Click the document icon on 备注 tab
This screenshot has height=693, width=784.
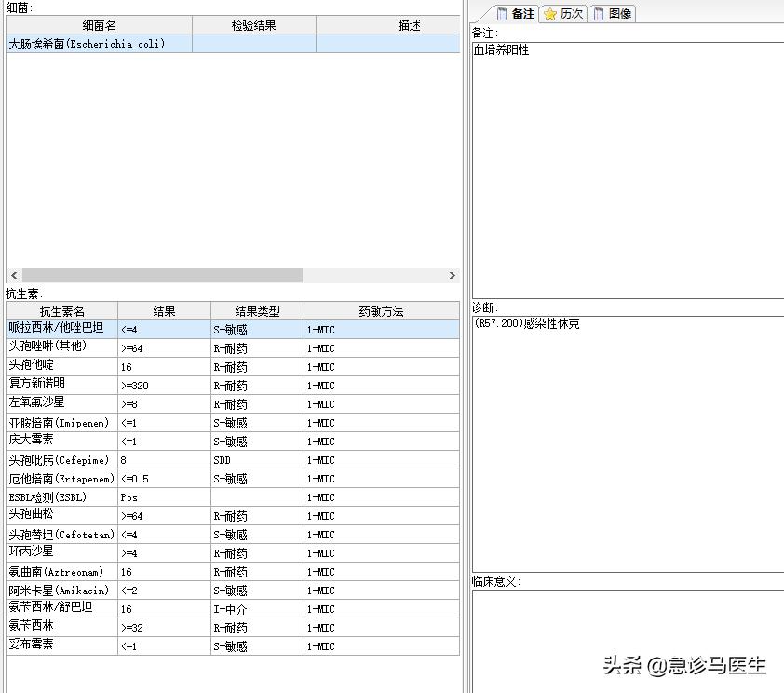[502, 13]
